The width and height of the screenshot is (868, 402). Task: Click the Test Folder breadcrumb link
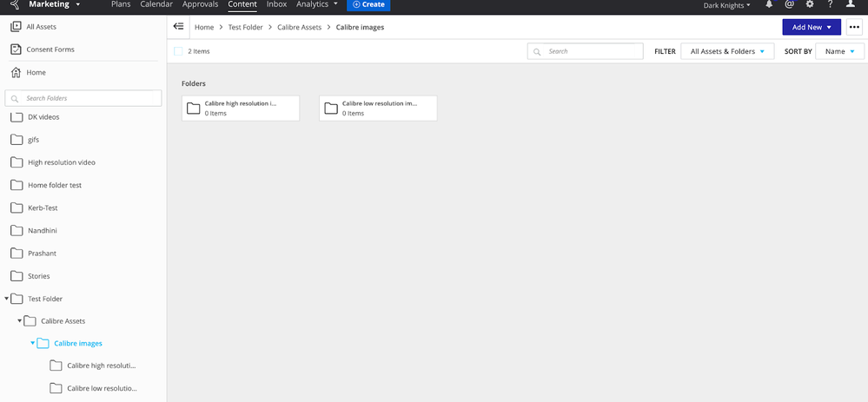pos(245,27)
